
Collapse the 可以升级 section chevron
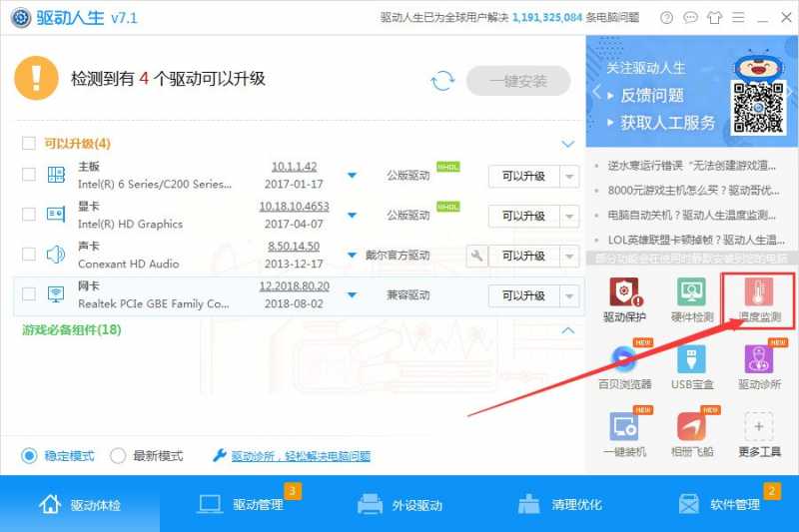coord(567,144)
